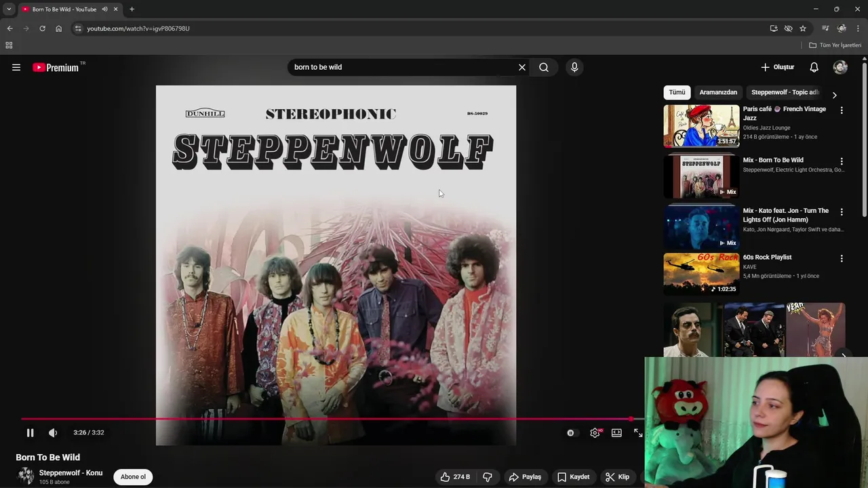868x488 pixels.
Task: Click the Born To Be Wild video title
Action: [x=47, y=457]
